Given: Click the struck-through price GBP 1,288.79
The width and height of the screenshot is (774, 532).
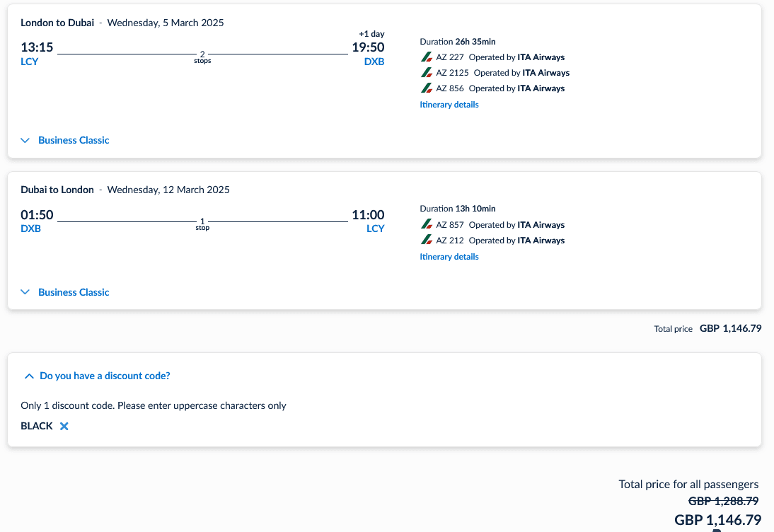Looking at the screenshot, I should point(723,501).
